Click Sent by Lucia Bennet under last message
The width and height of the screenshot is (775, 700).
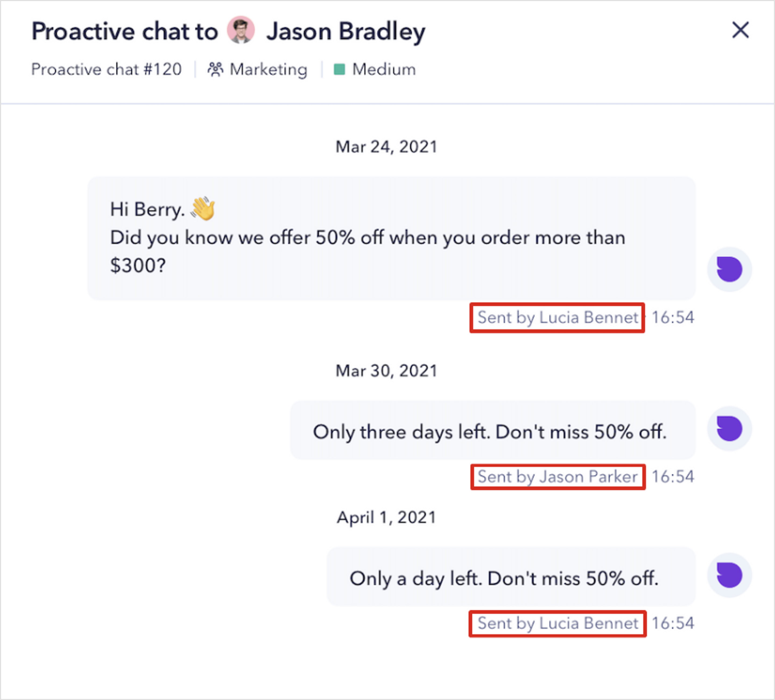[x=557, y=623]
